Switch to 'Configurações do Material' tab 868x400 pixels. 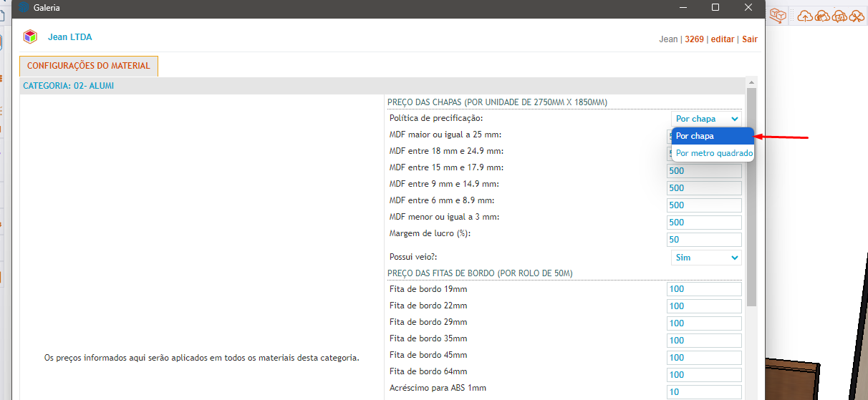click(89, 66)
